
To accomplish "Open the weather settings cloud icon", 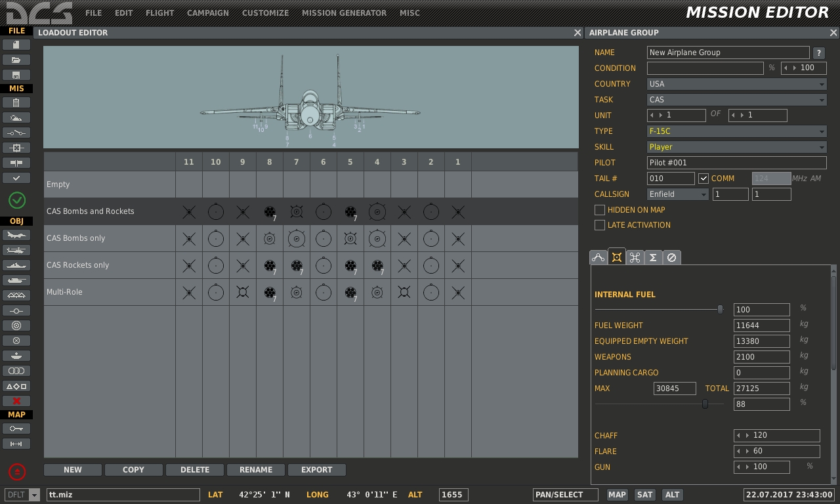I will [16, 118].
